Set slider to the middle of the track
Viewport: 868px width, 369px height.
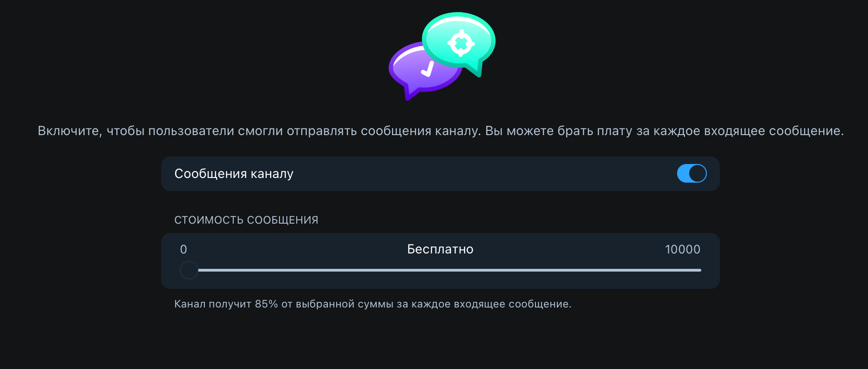click(x=441, y=270)
